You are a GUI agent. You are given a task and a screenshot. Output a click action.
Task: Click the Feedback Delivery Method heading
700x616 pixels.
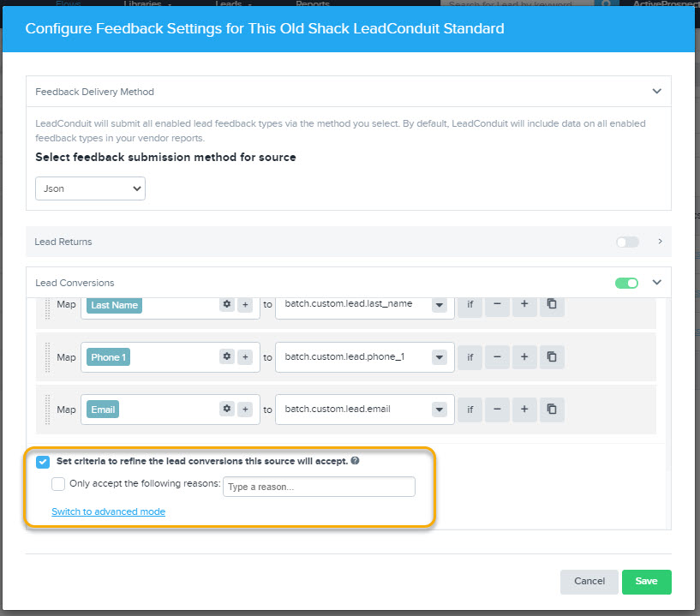coord(94,92)
